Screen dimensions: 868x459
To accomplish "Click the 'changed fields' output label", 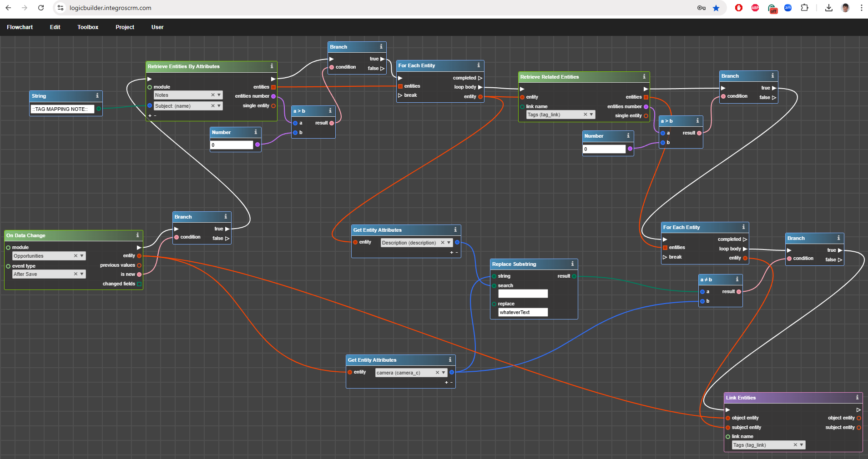I will [x=119, y=284].
